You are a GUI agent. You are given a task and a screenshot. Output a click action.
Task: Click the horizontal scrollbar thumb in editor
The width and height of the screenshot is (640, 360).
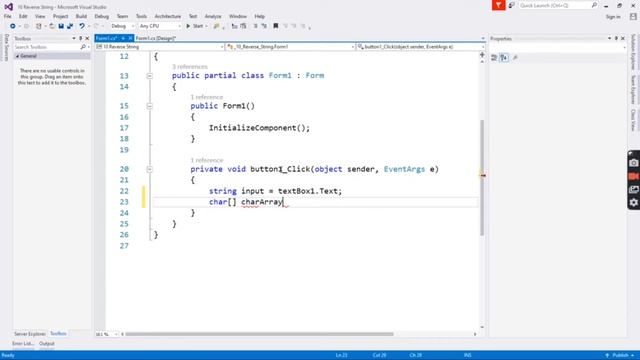pos(260,334)
